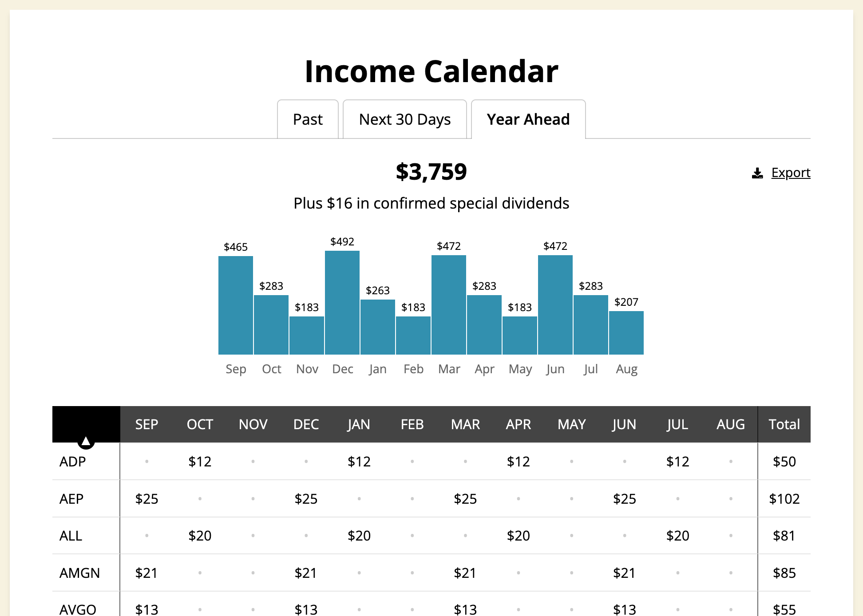Click the Export link
This screenshot has width=863, height=616.
click(791, 173)
